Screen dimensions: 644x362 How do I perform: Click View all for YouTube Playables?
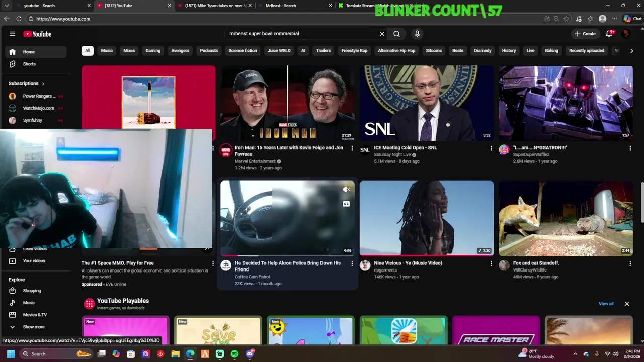[x=606, y=304]
